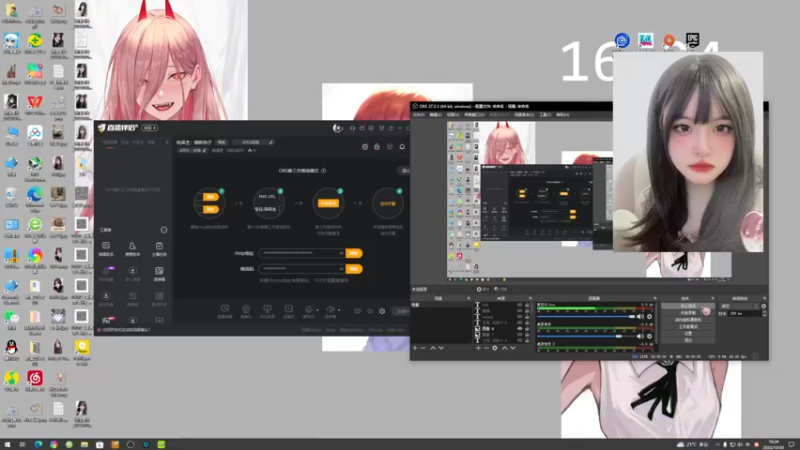Enable 工作室模式 in OBS controls

(688, 327)
